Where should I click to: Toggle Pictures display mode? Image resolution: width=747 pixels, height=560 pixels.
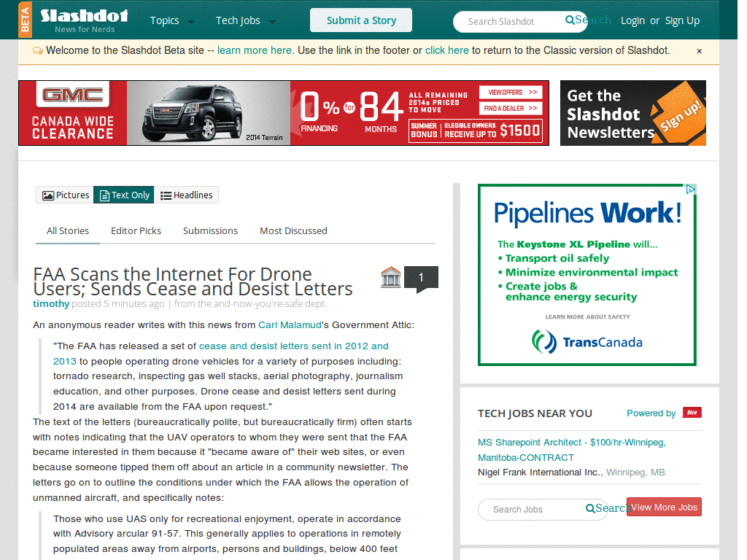click(65, 195)
